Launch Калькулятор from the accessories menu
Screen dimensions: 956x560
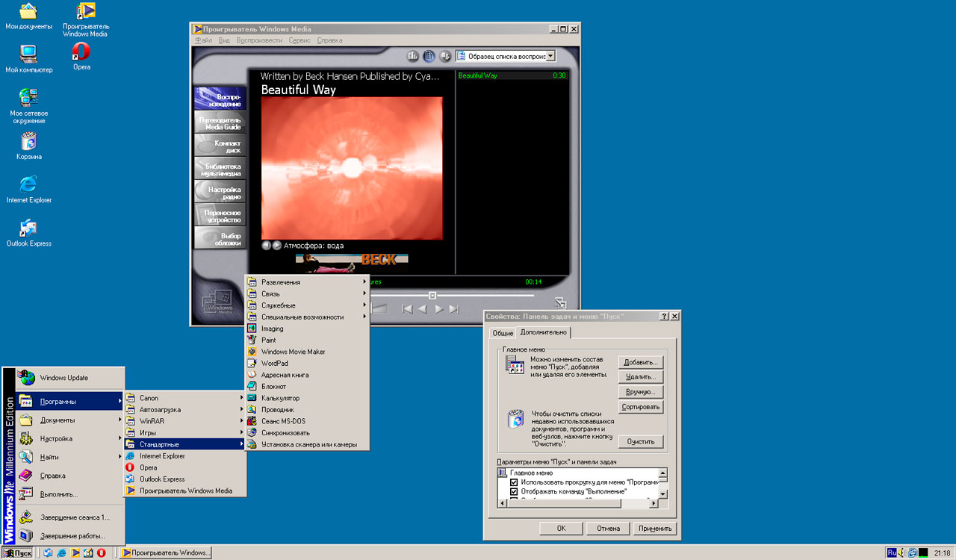tap(279, 398)
